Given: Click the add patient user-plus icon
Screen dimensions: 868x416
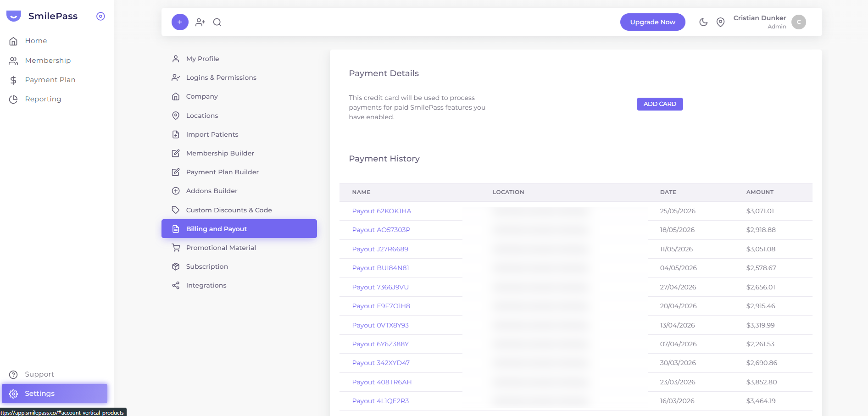Looking at the screenshot, I should (x=200, y=22).
